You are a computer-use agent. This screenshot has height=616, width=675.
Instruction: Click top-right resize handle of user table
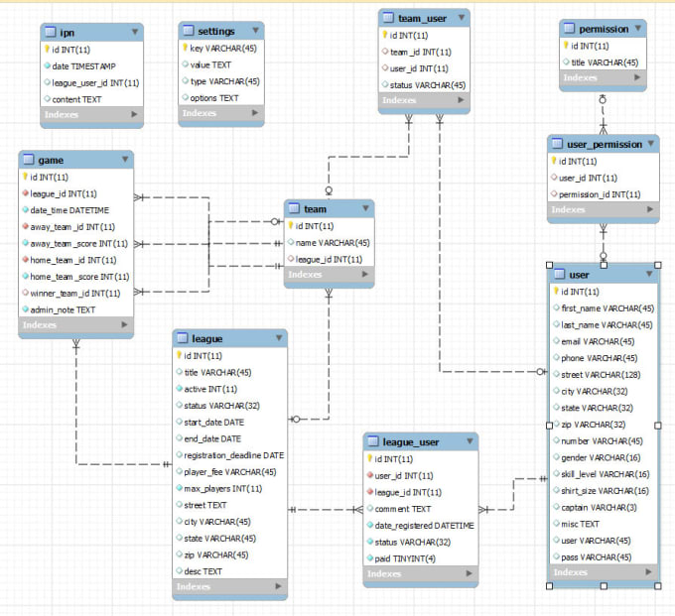click(x=658, y=265)
